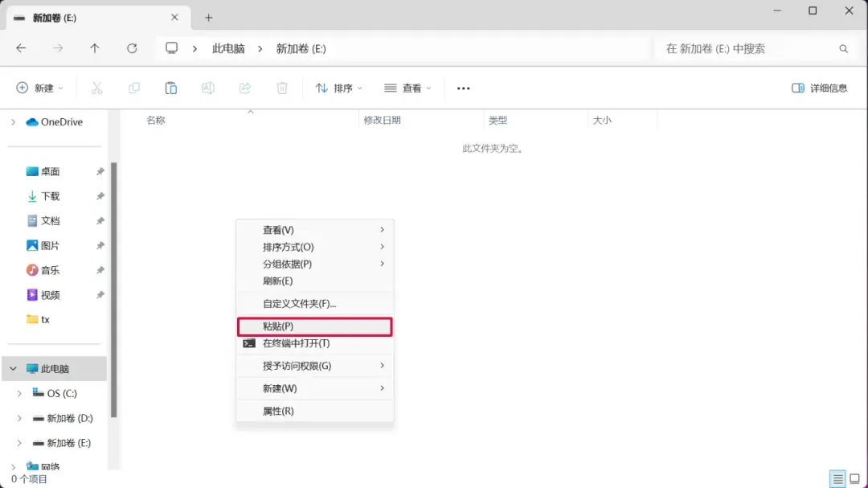
Task: Click 新加卷 (E:) in the address bar
Action: 301,49
